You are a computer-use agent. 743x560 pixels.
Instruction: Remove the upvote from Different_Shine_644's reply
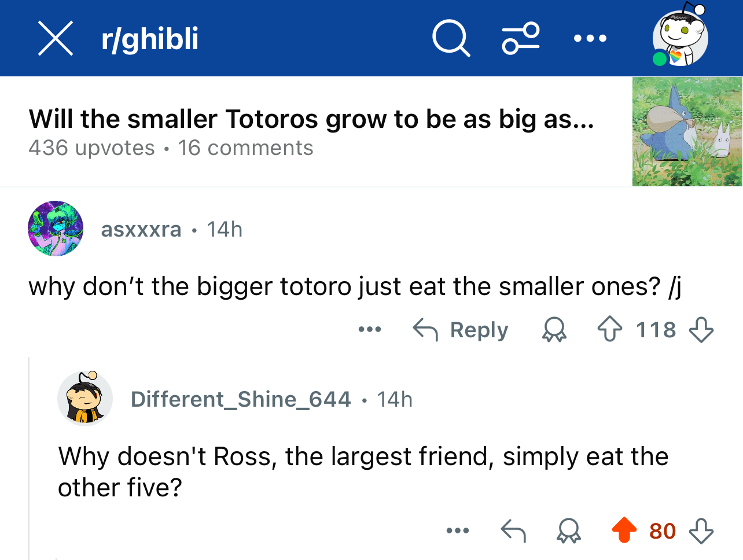624,530
